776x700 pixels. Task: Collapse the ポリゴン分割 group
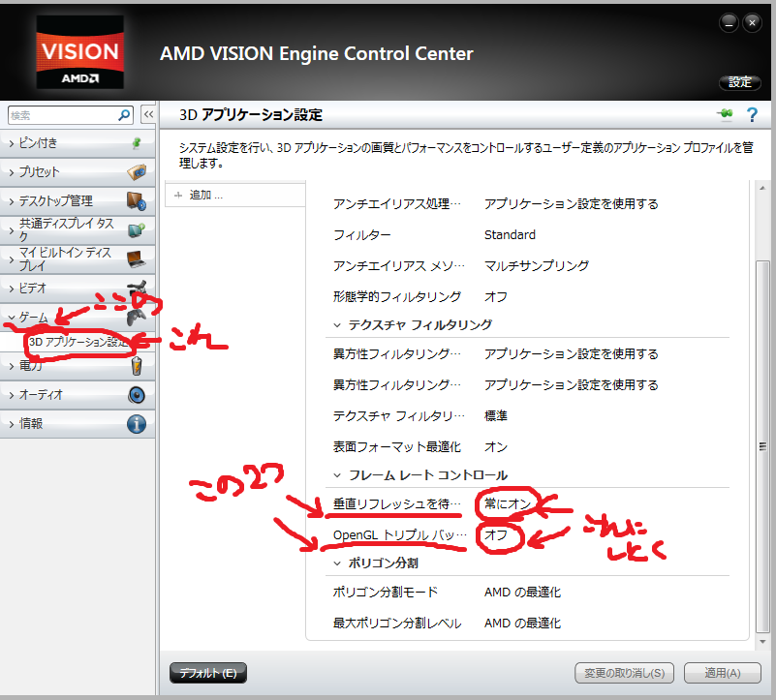coord(337,563)
